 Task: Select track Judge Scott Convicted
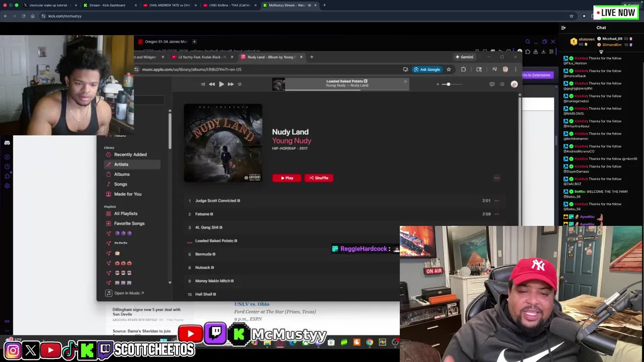tap(217, 201)
